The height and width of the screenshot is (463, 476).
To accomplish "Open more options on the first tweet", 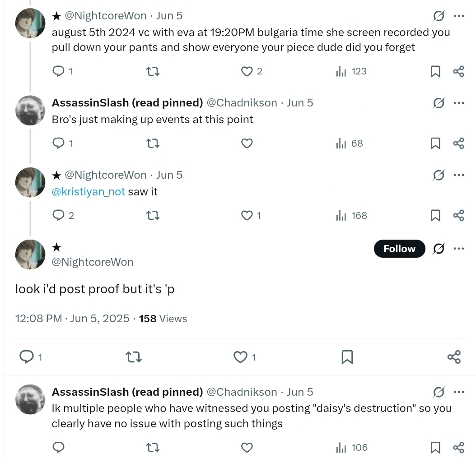I will pos(459,16).
